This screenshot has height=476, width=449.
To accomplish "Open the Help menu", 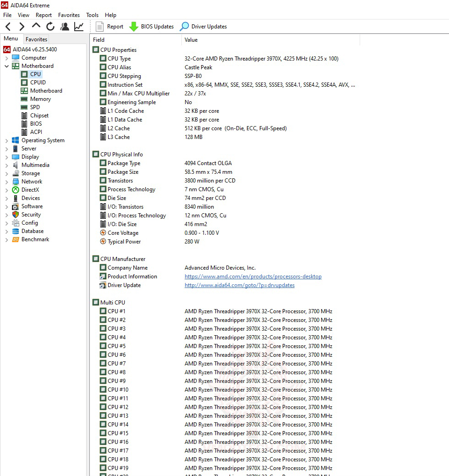I will 110,15.
